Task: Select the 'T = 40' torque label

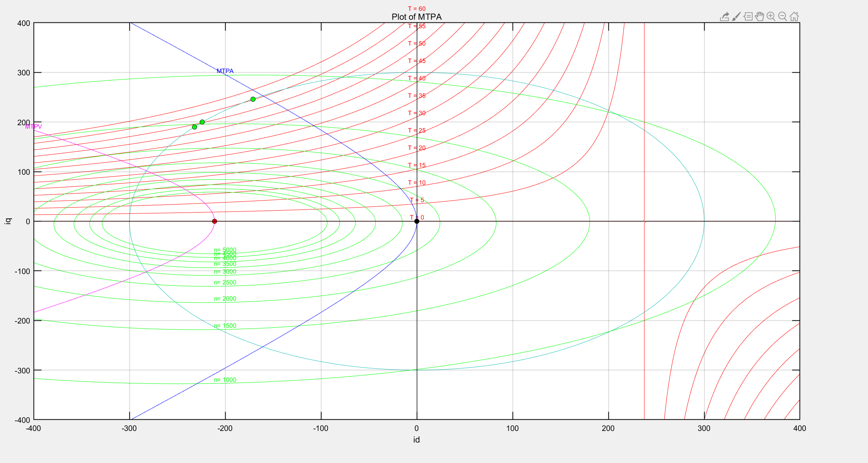Action: point(417,78)
